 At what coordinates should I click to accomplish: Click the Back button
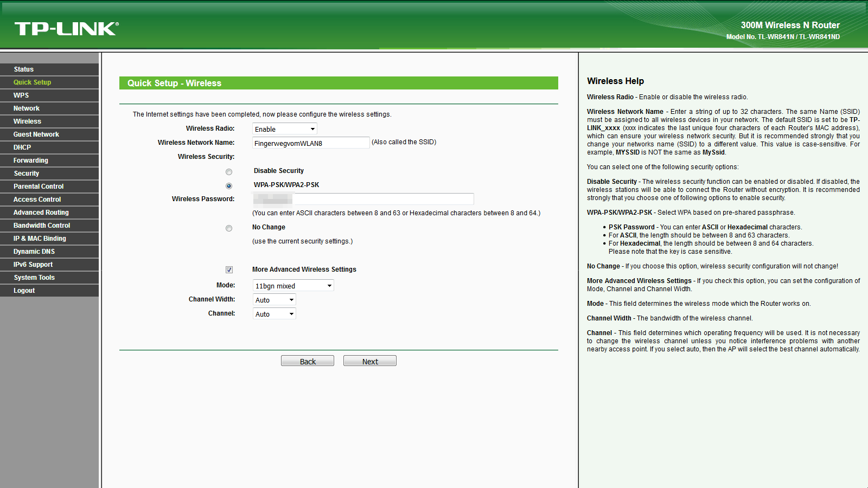click(308, 361)
